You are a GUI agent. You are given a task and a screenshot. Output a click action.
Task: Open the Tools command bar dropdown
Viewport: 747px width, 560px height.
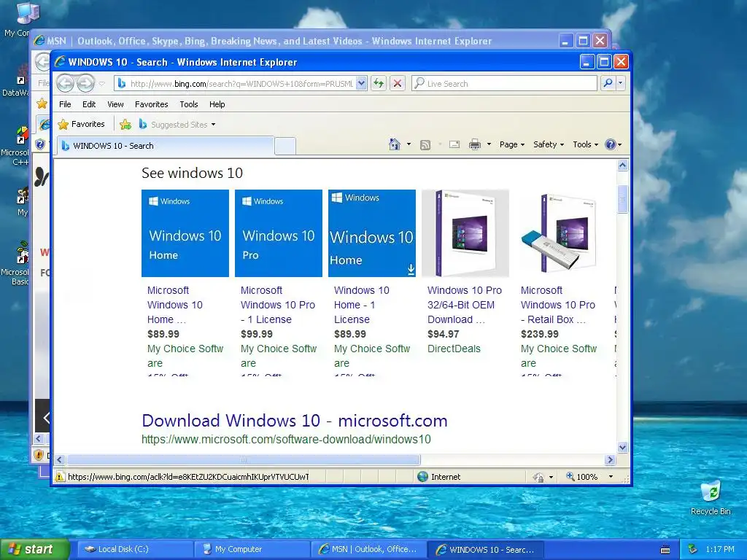(x=585, y=144)
